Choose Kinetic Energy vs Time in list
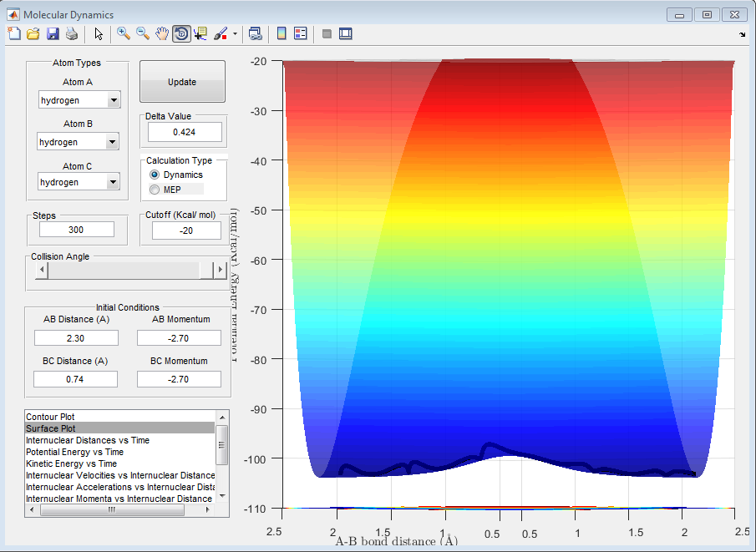The height and width of the screenshot is (552, 756). [71, 463]
